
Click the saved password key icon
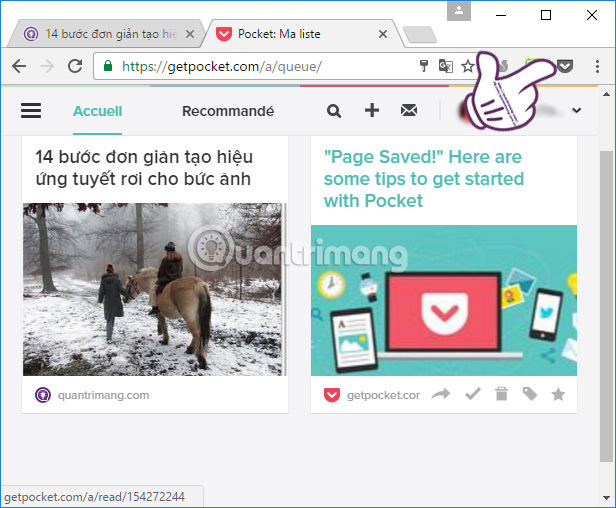pos(424,66)
